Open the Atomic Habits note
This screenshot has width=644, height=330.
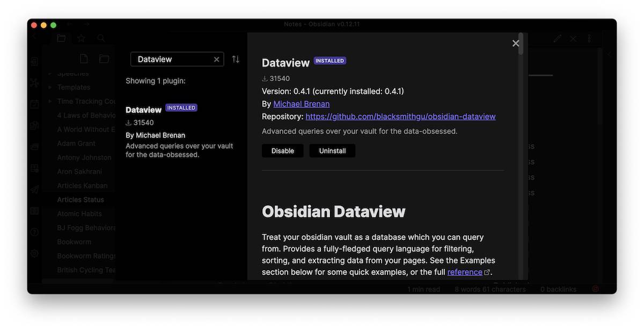pyautogui.click(x=79, y=214)
